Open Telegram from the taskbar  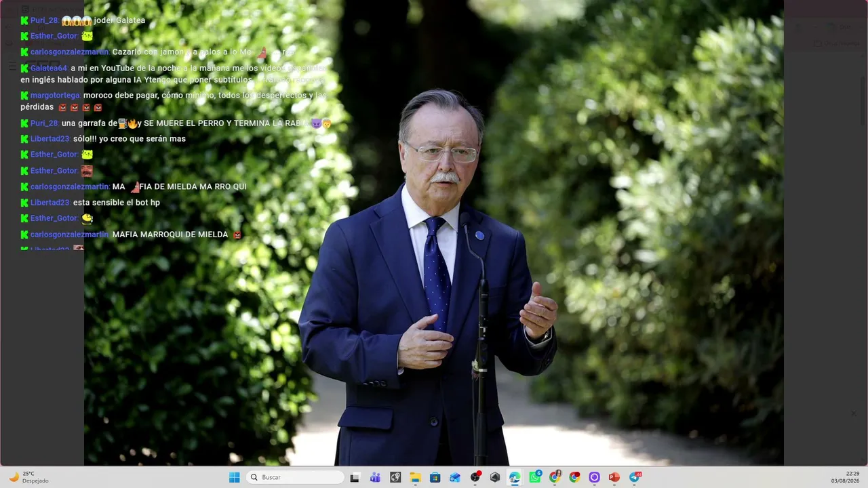tap(635, 477)
